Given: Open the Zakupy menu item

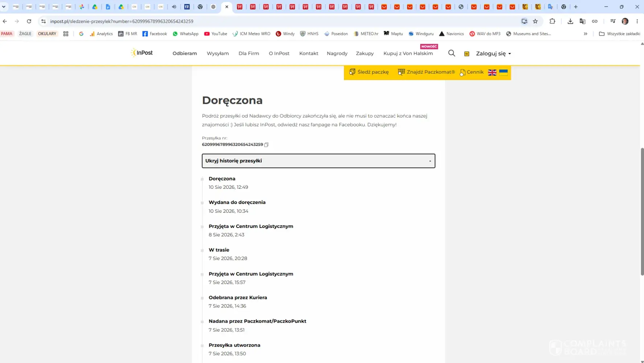Looking at the screenshot, I should click(365, 53).
